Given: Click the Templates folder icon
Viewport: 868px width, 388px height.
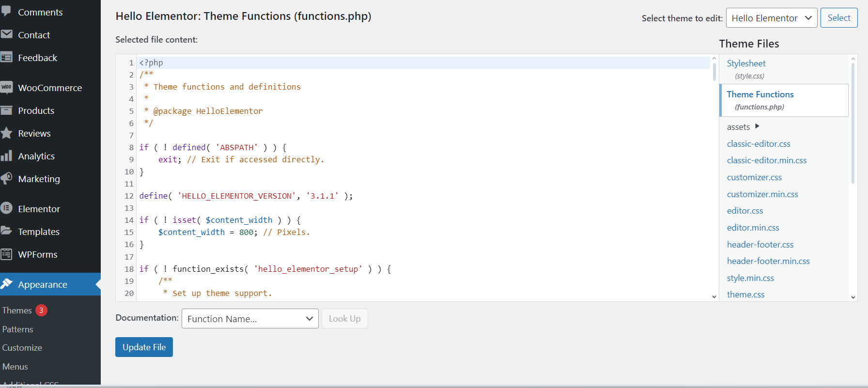Looking at the screenshot, I should [6, 231].
